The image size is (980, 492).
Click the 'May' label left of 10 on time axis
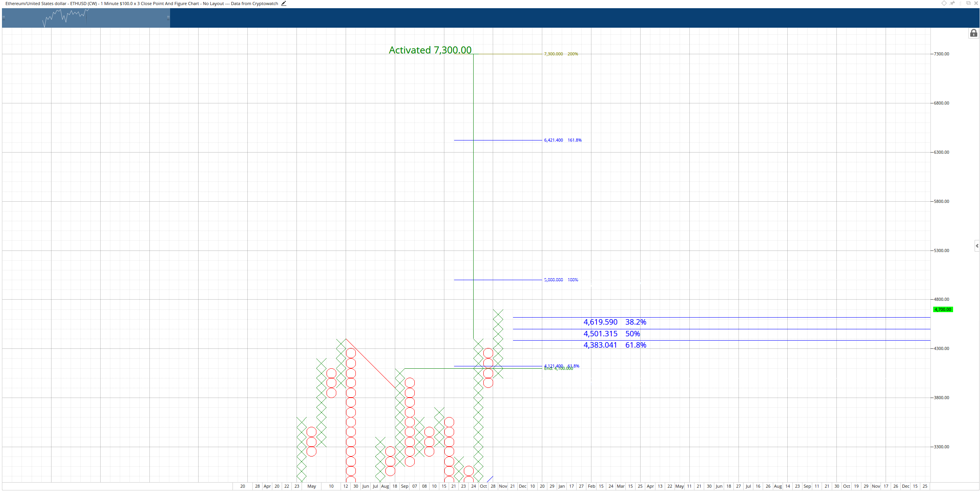click(312, 486)
